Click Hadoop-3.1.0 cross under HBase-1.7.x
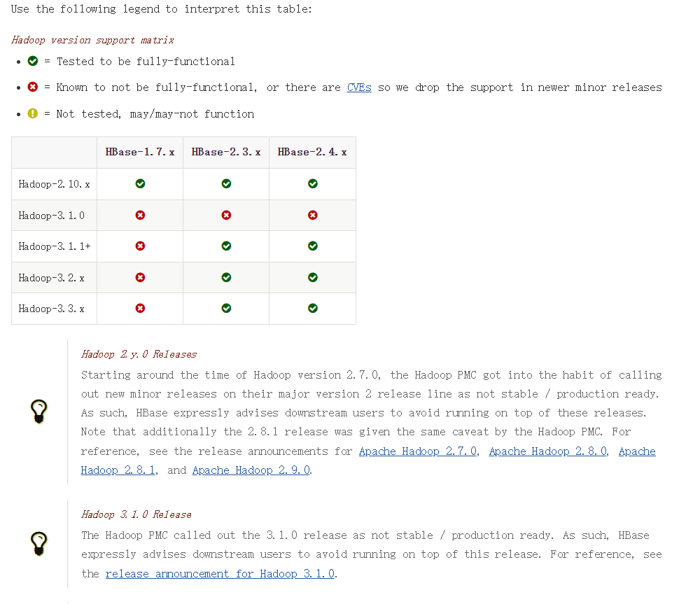Screen dimensions: 700x604 coord(140,215)
